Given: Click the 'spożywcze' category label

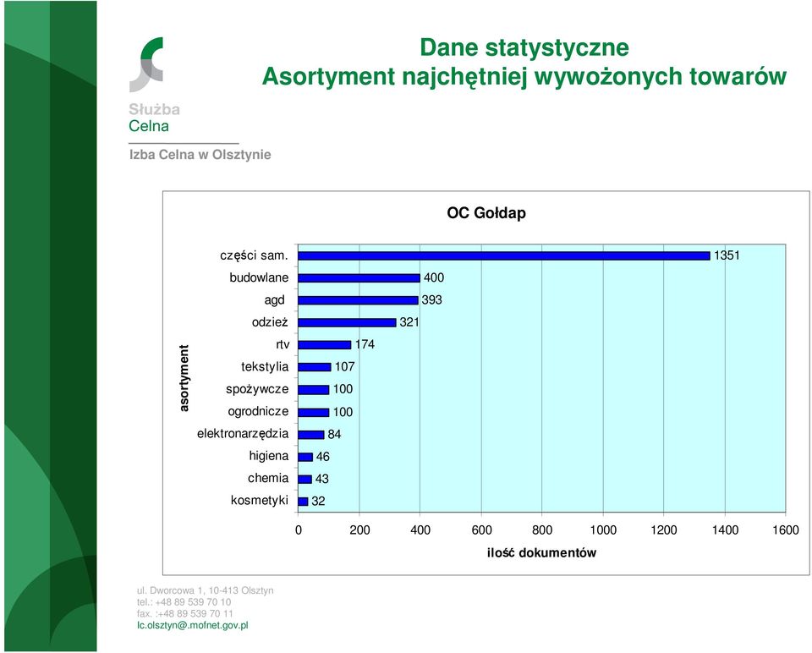Looking at the screenshot, I should (x=257, y=389).
